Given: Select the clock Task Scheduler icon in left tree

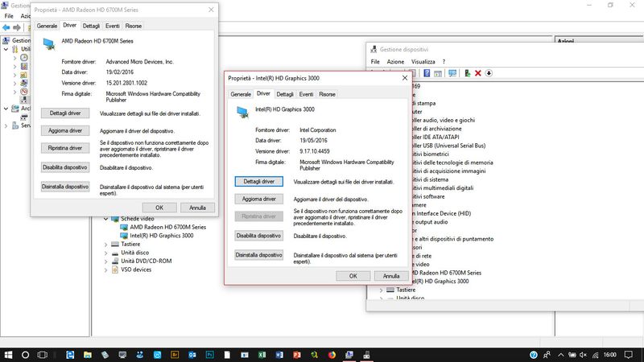Looking at the screenshot, I should pyautogui.click(x=24, y=57).
